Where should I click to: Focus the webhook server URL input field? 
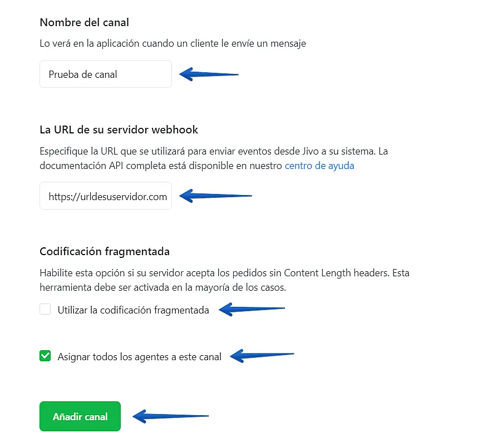106,196
